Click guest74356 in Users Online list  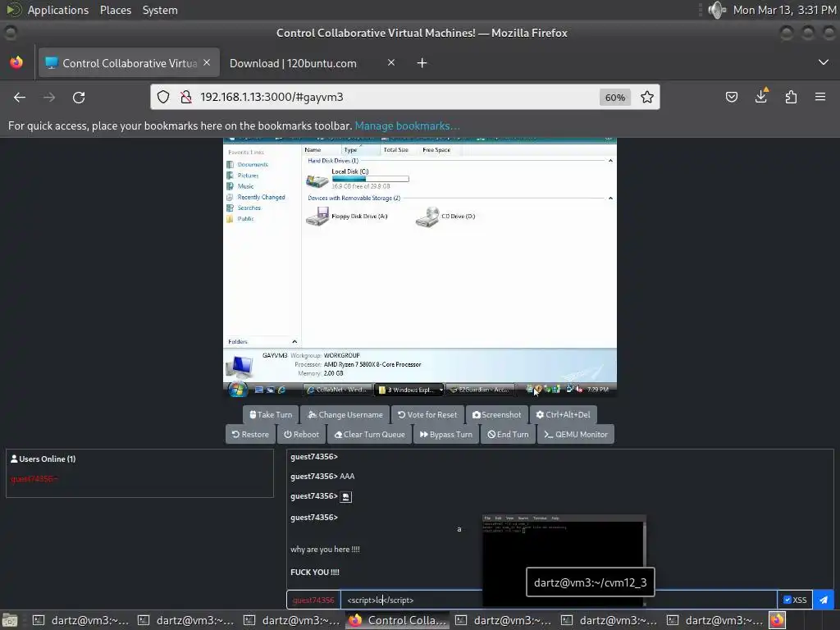pos(34,478)
